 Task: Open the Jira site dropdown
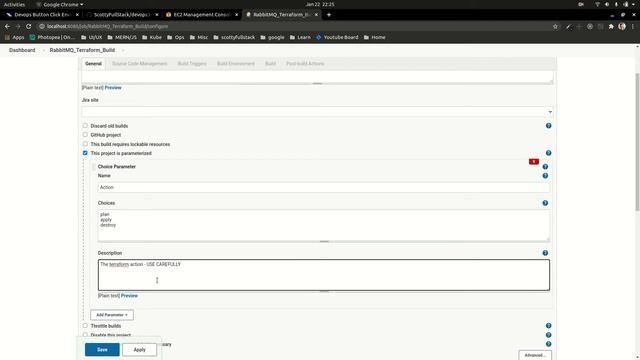[x=317, y=112]
